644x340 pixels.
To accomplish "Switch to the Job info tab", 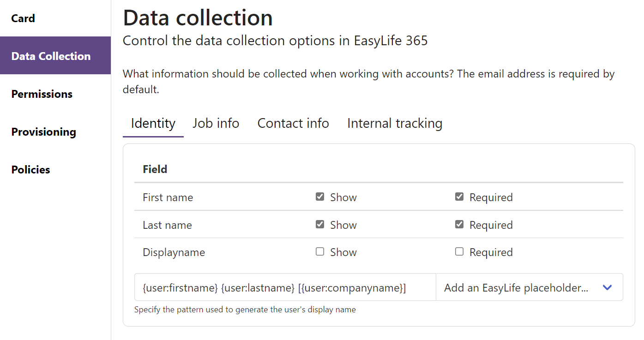I will 216,123.
